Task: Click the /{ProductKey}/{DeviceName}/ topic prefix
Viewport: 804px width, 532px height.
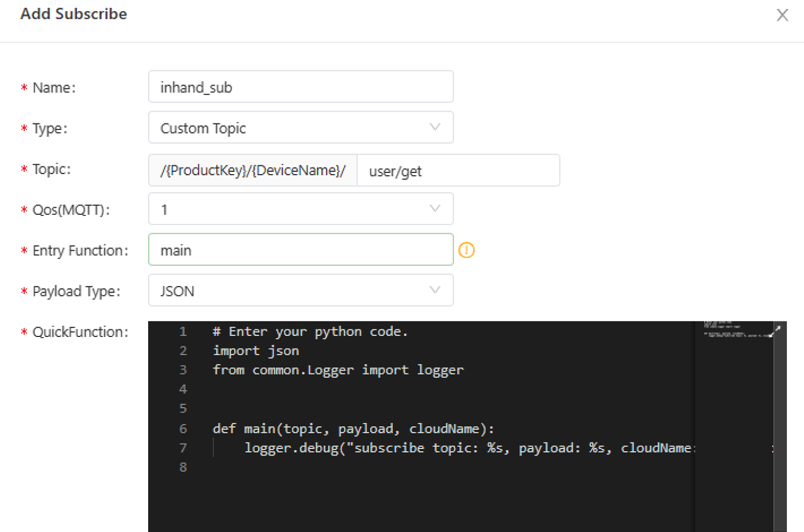Action: pyautogui.click(x=253, y=171)
